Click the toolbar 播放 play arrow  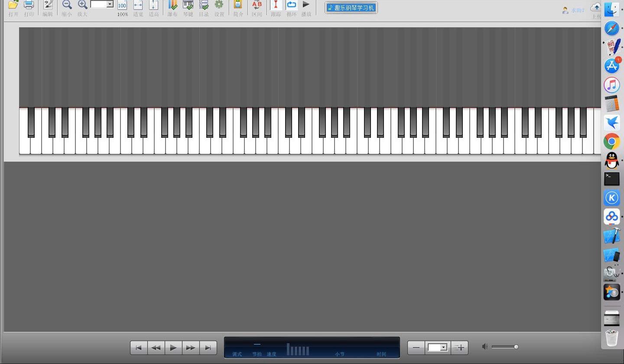(x=306, y=8)
